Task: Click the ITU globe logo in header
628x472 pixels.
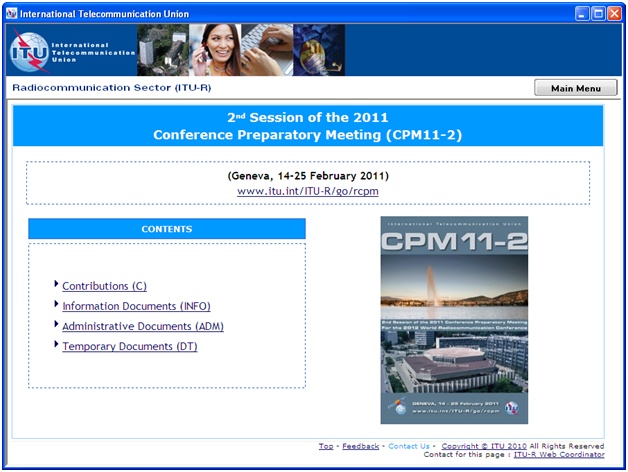Action: pos(28,52)
